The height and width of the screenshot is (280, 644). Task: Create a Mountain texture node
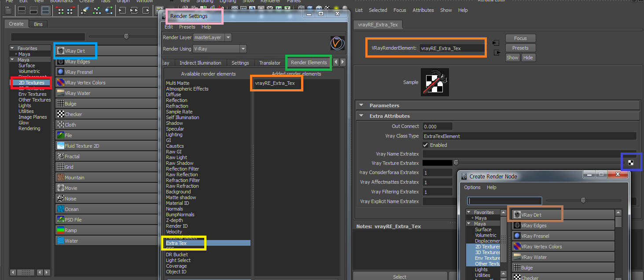click(106, 178)
